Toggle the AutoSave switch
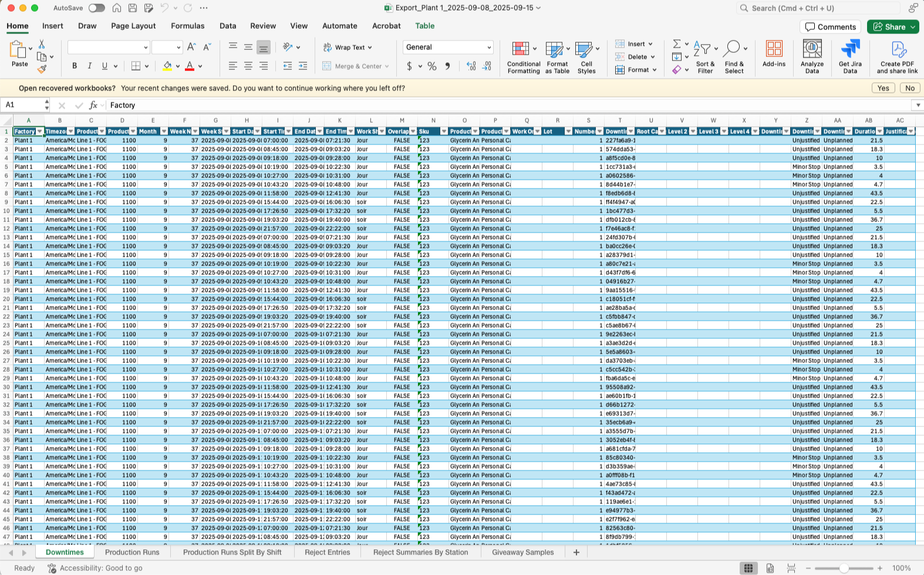924x575 pixels. pos(97,8)
